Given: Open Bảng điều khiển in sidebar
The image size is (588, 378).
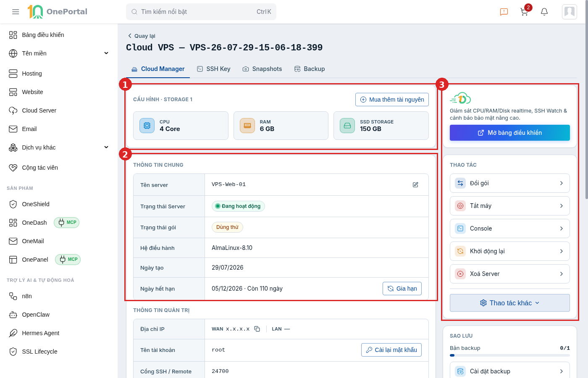Looking at the screenshot, I should click(x=59, y=35).
